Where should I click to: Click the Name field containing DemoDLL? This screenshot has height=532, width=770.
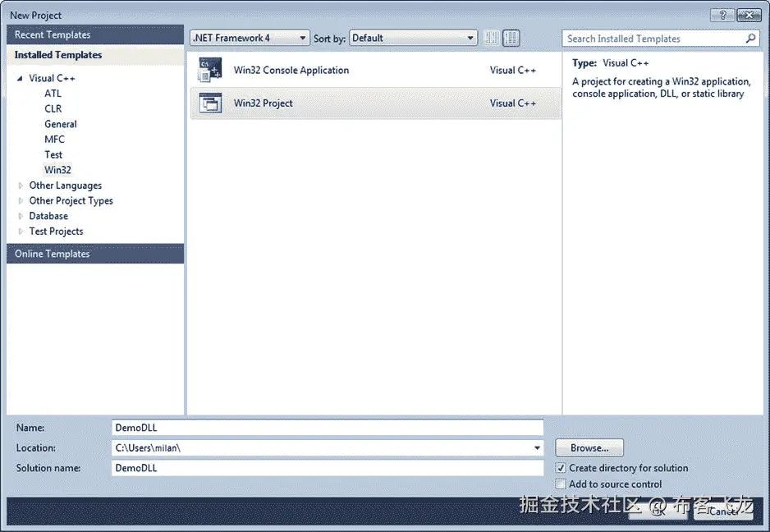click(327, 427)
